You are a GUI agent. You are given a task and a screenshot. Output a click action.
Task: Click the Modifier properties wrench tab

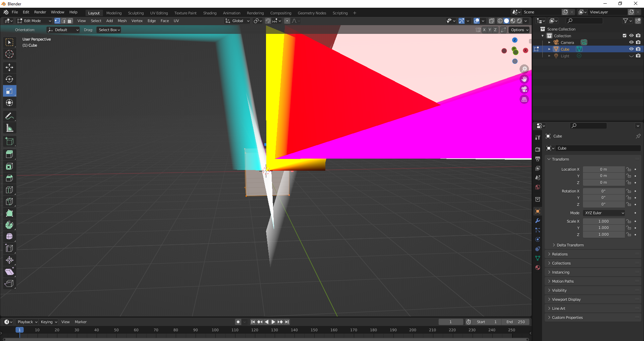click(538, 221)
